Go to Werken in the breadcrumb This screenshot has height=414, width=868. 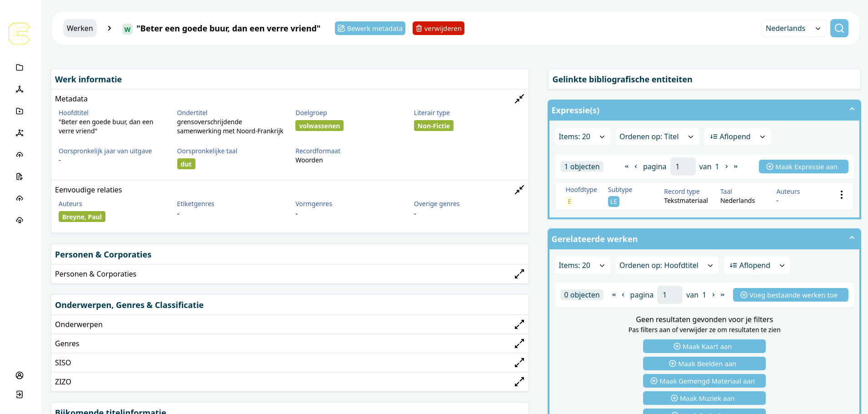(80, 28)
